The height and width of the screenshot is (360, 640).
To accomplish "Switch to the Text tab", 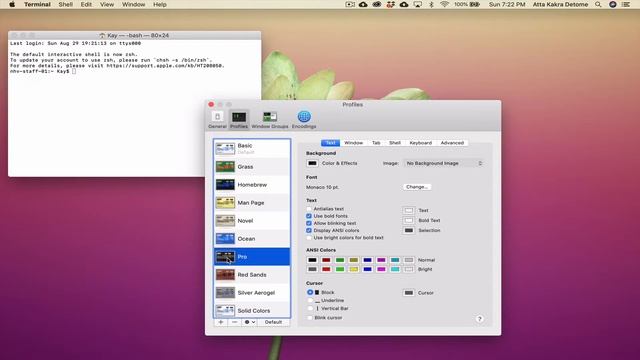I will point(330,143).
